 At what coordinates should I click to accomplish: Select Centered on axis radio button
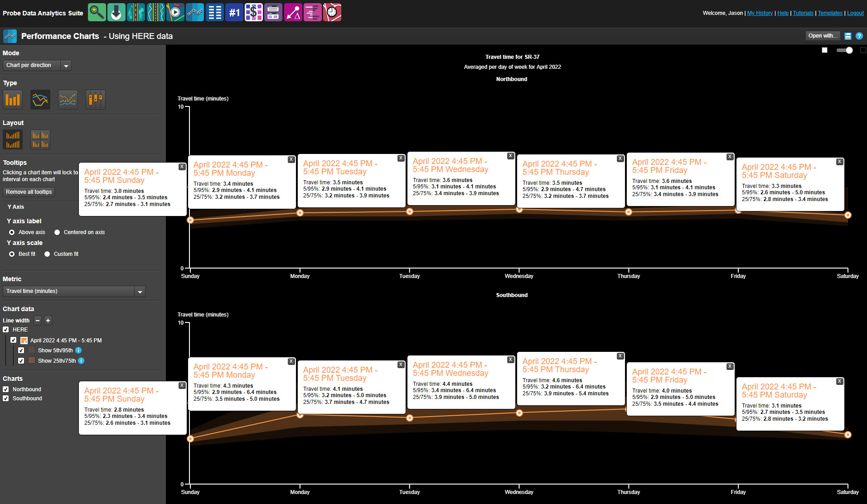pos(57,232)
